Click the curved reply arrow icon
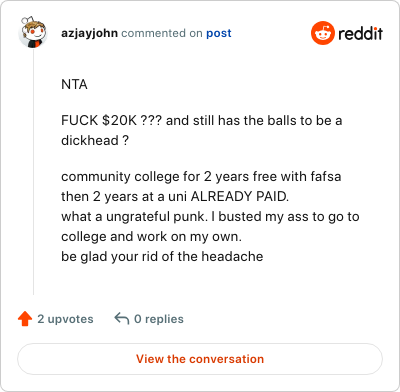400x392 pixels. [122, 319]
